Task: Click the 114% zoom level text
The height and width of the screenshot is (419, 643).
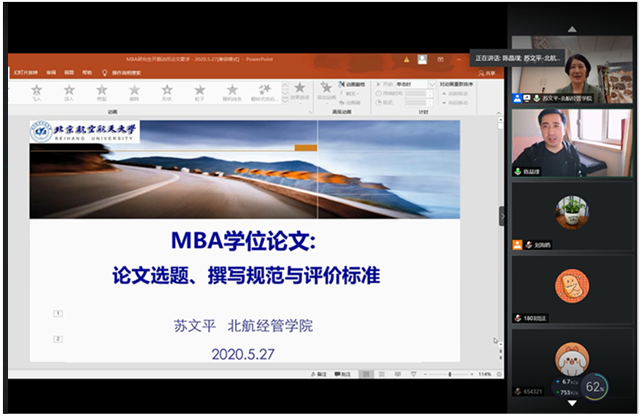Action: coord(485,374)
